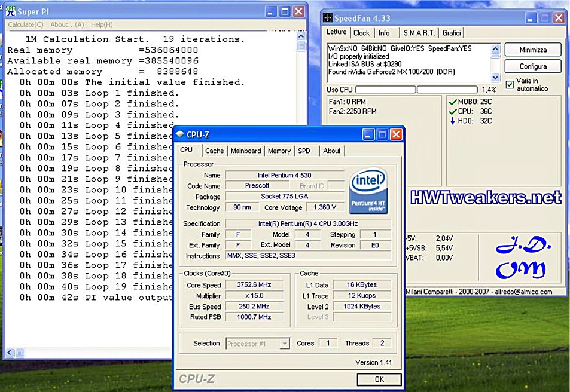Select the Letture tab in SpeedFan
570x392 pixels.
click(x=336, y=32)
